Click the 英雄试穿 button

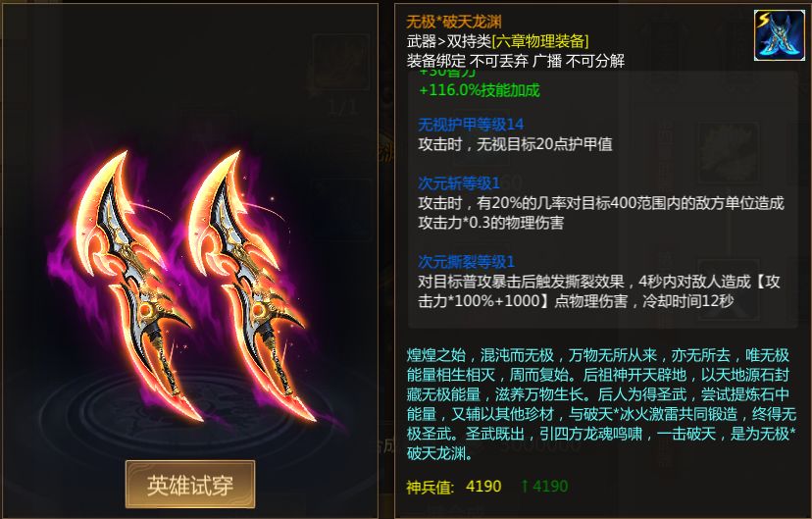point(190,485)
